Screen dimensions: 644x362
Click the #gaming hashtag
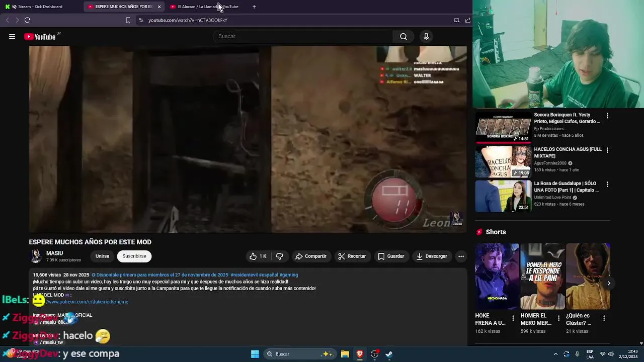[x=289, y=275]
